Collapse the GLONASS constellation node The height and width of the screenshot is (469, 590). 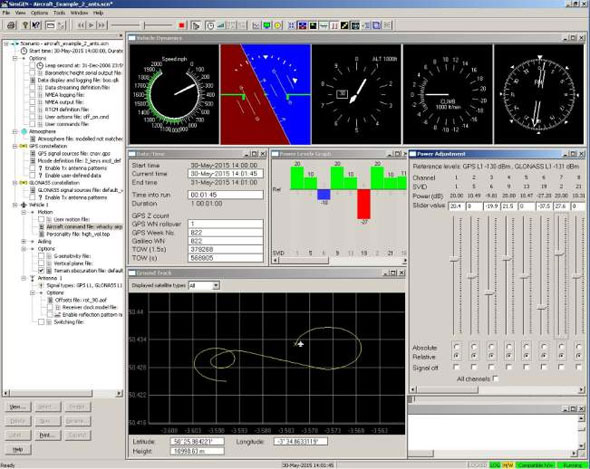click(15, 183)
